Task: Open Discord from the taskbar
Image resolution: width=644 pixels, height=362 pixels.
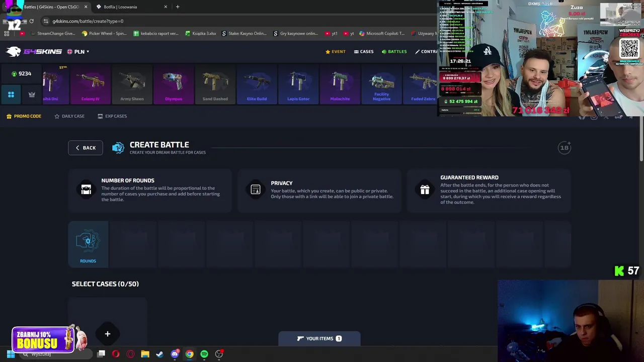Action: (x=175, y=354)
